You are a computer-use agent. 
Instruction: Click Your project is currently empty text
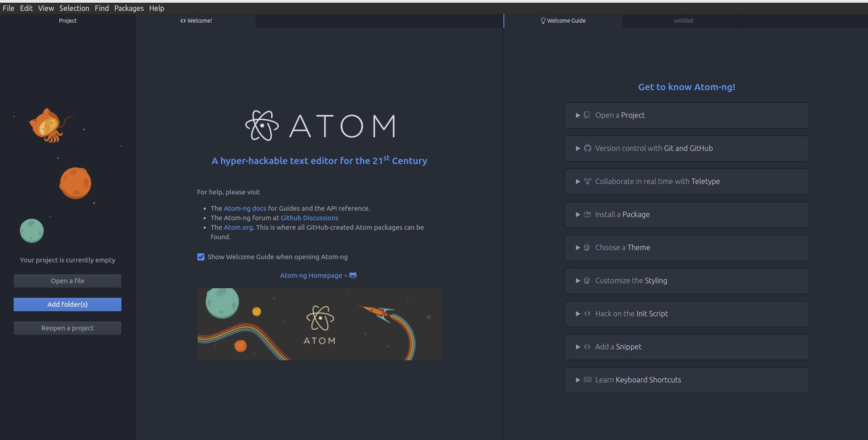coord(68,260)
